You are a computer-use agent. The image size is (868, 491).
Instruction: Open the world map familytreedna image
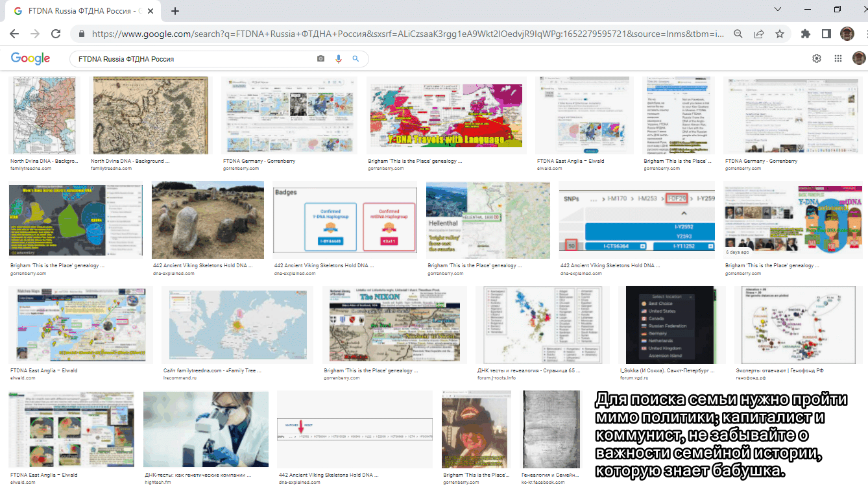click(237, 325)
